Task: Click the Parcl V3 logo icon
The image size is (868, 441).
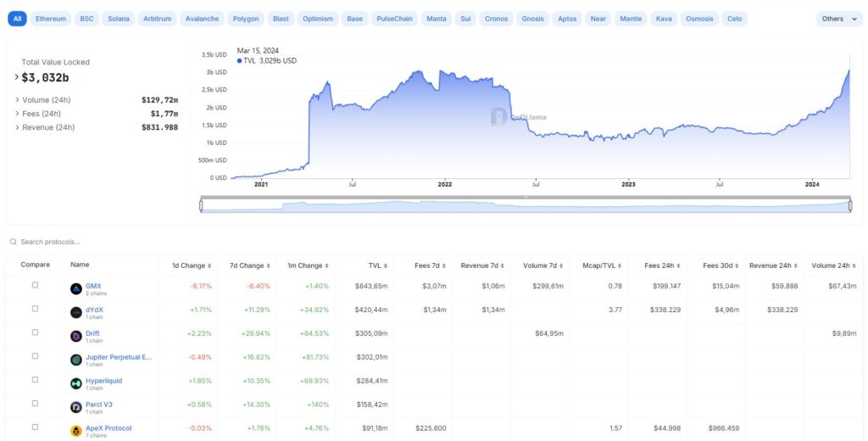Action: point(75,408)
